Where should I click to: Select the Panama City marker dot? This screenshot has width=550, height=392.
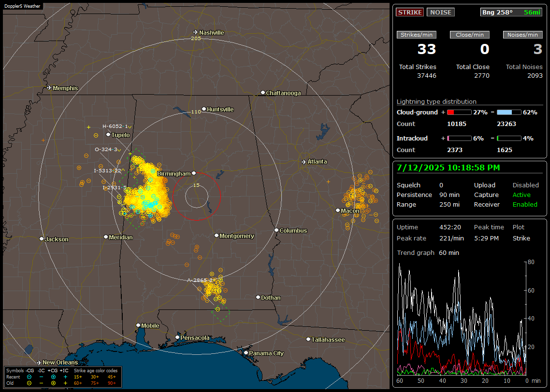tap(246, 353)
